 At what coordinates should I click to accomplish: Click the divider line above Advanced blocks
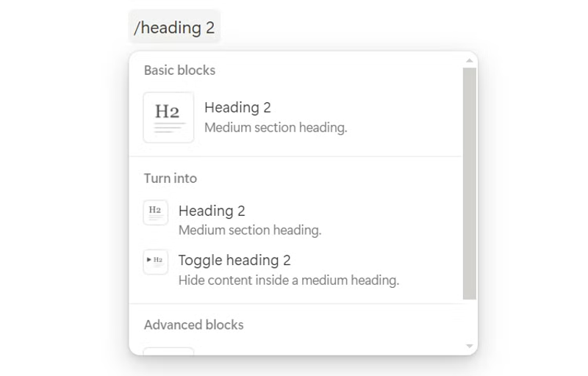coord(295,303)
